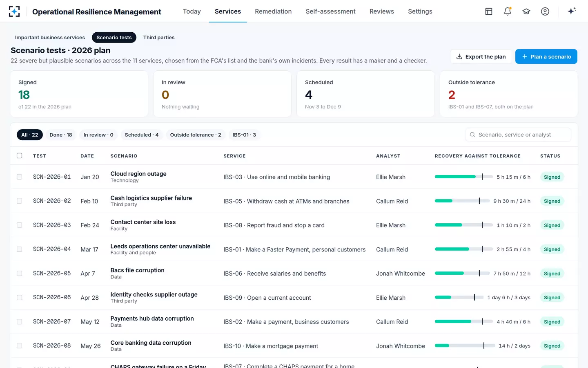Image resolution: width=588 pixels, height=368 pixels.
Task: Open scenario Leeds operations center unavailable
Action: click(x=160, y=247)
